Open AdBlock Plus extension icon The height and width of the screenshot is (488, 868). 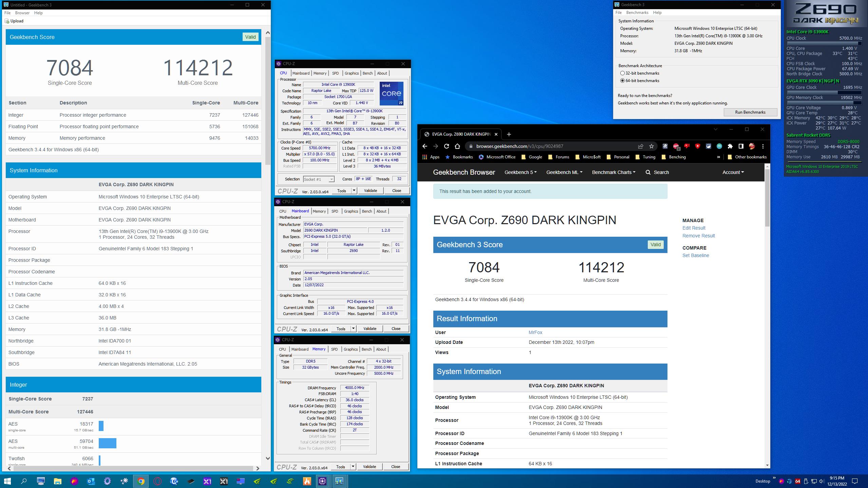pos(676,146)
